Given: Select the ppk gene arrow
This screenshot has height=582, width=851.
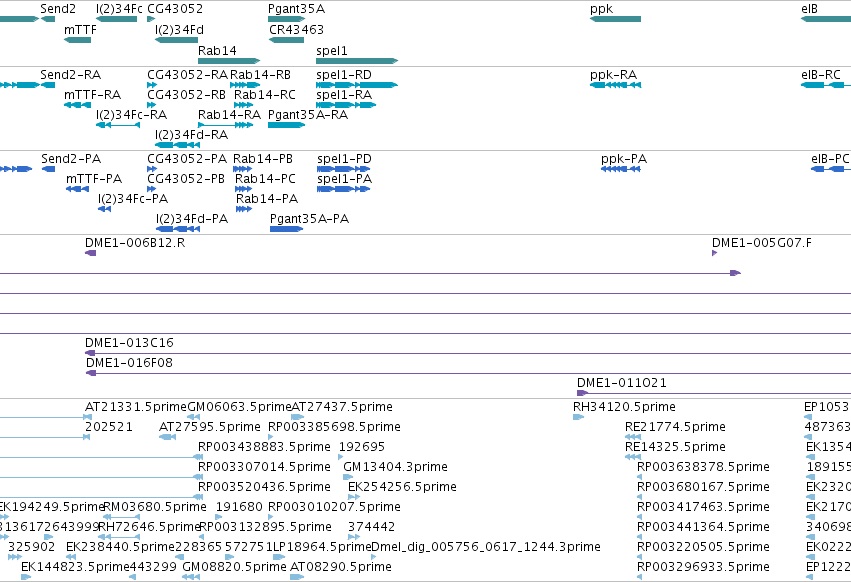Looking at the screenshot, I should coord(615,19).
